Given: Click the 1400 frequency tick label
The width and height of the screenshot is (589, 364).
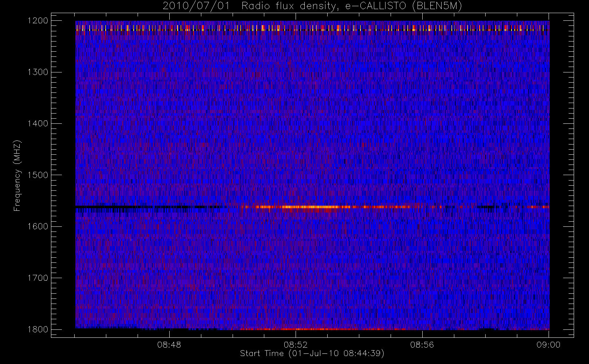Looking at the screenshot, I should (x=38, y=124).
